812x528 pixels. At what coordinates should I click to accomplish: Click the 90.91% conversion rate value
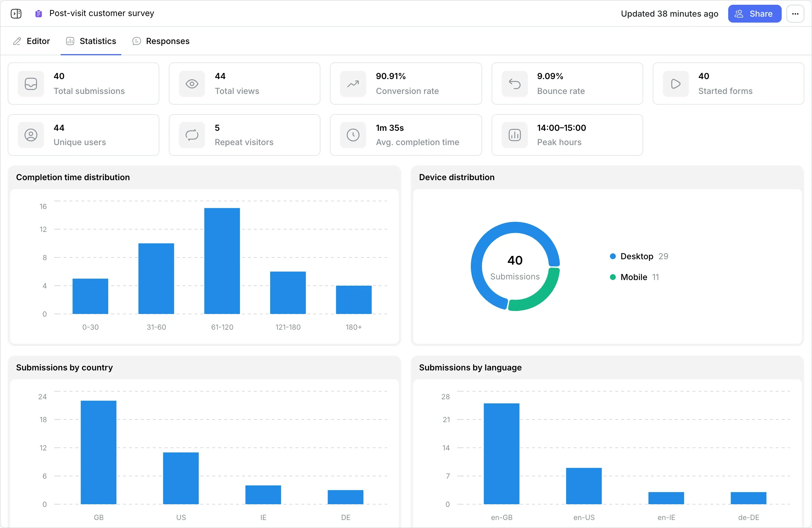coord(391,76)
